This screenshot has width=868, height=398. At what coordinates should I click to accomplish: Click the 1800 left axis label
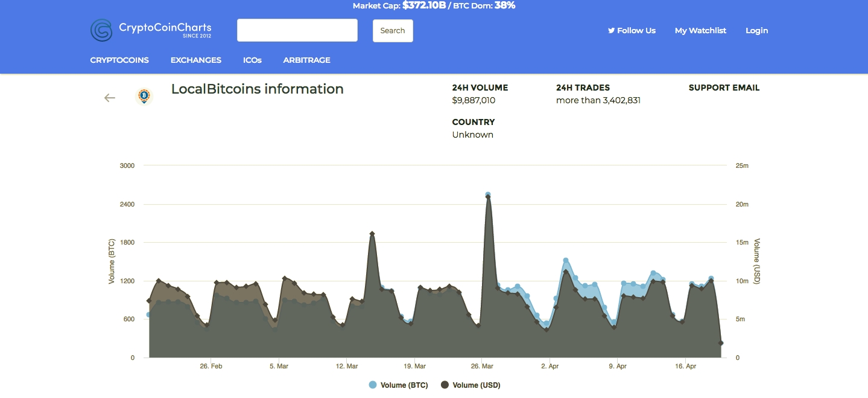click(x=127, y=243)
